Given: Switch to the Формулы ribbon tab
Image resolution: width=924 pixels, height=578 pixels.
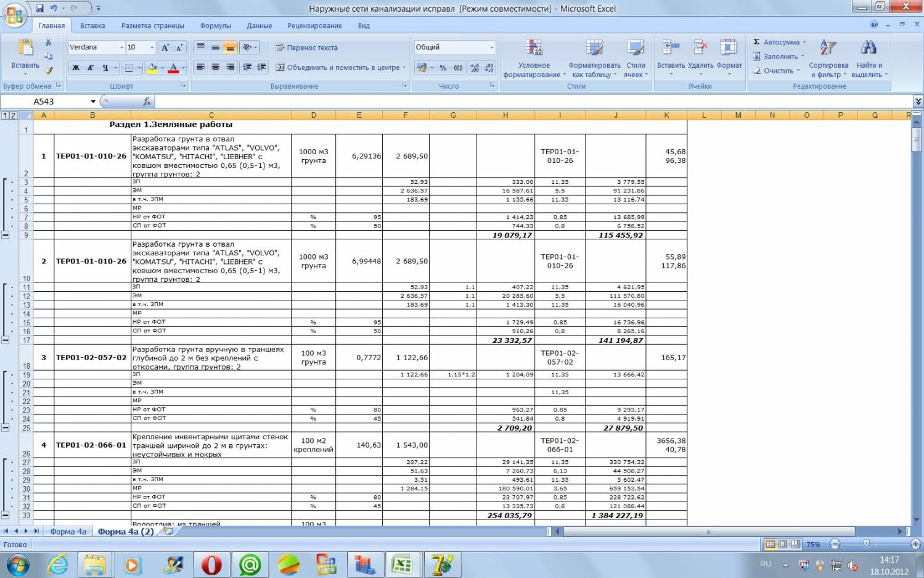Looking at the screenshot, I should click(x=215, y=26).
